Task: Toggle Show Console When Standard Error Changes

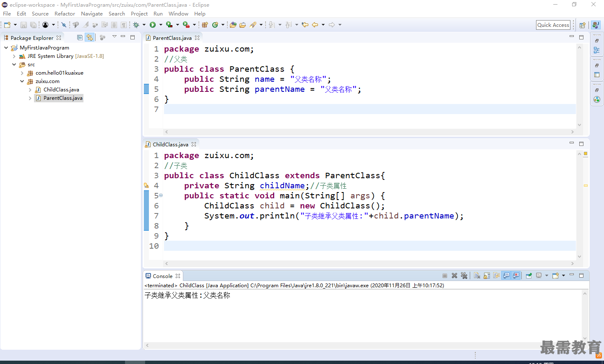Action: click(516, 276)
